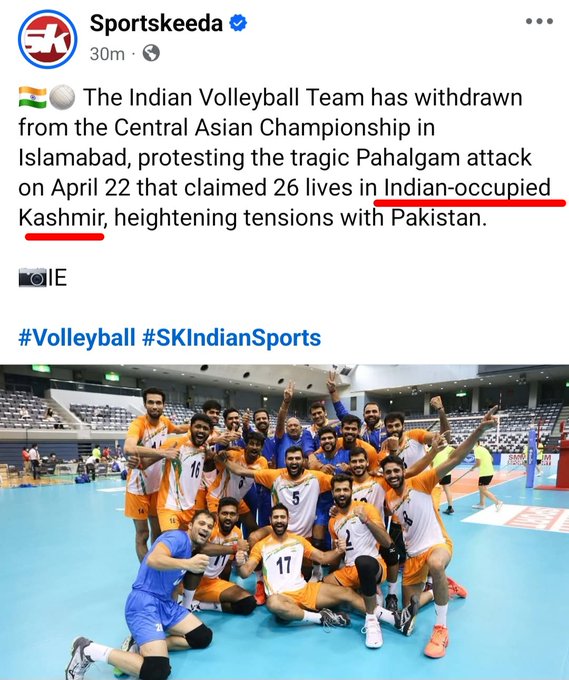Image resolution: width=569 pixels, height=680 pixels.
Task: Click the underlined word Kashmir
Action: [62, 218]
